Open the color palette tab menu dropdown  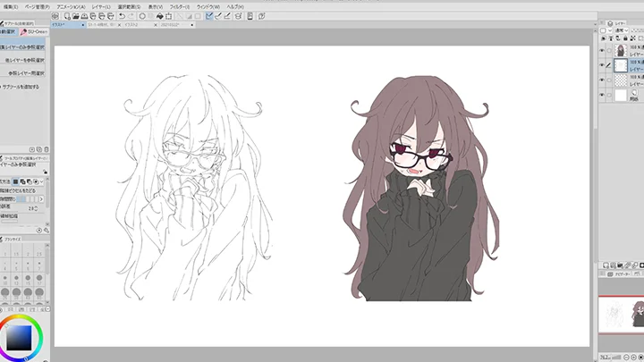click(47, 309)
